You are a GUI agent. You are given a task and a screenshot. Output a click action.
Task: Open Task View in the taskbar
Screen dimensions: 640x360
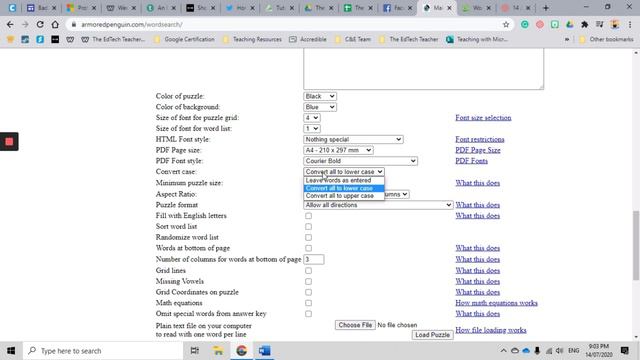tap(195, 351)
